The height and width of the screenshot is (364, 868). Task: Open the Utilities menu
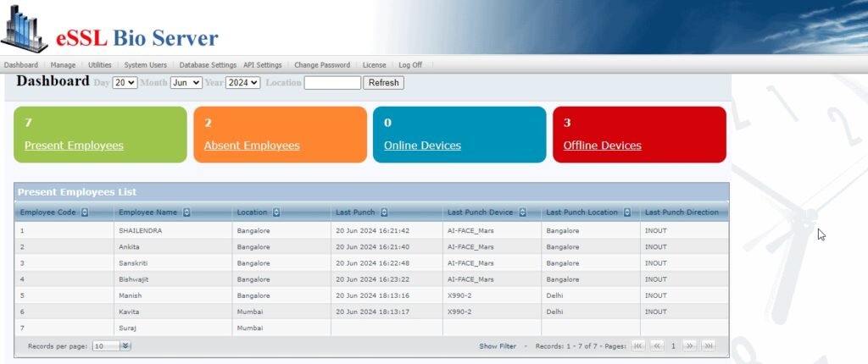point(99,65)
